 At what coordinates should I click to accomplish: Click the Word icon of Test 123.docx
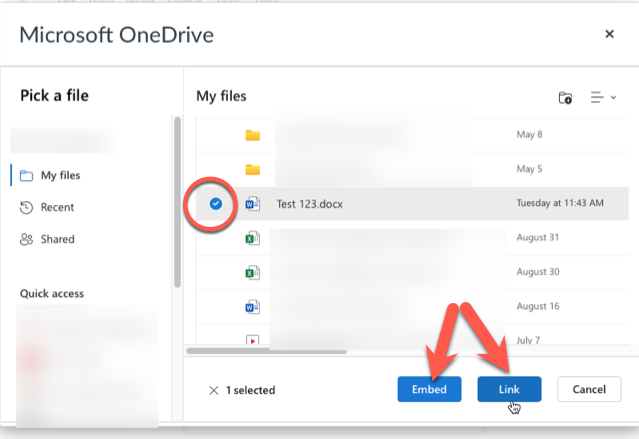(252, 203)
